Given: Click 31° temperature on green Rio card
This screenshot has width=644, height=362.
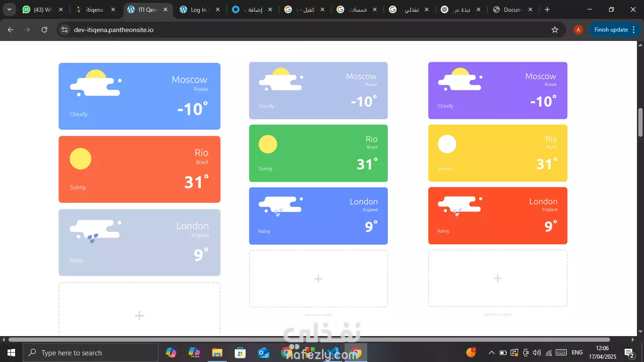Looking at the screenshot, I should pyautogui.click(x=367, y=164).
